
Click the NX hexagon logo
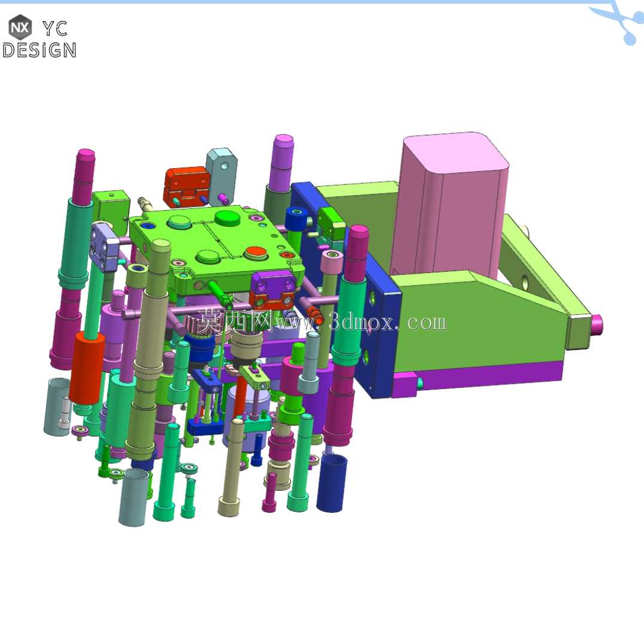pyautogui.click(x=20, y=27)
